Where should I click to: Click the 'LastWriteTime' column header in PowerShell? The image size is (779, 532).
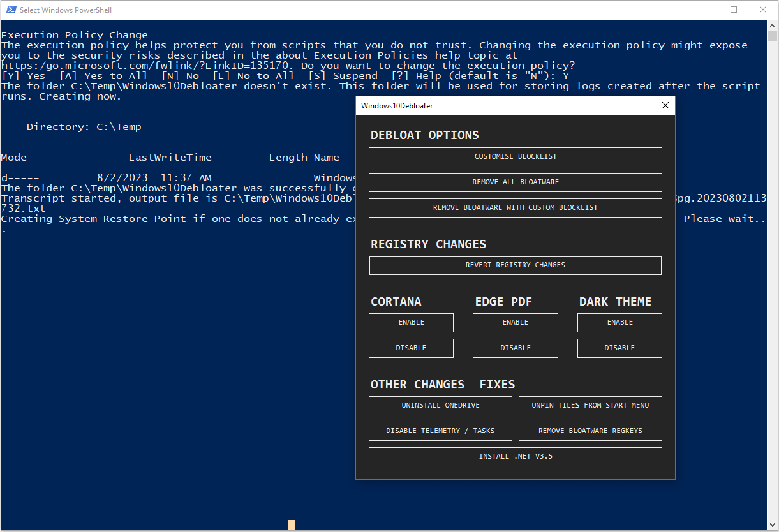170,158
